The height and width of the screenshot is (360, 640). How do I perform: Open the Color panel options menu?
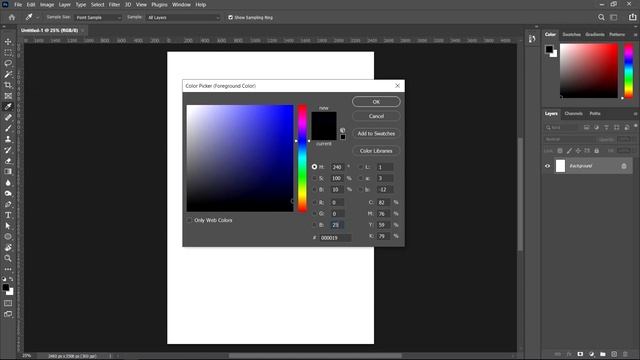(636, 35)
